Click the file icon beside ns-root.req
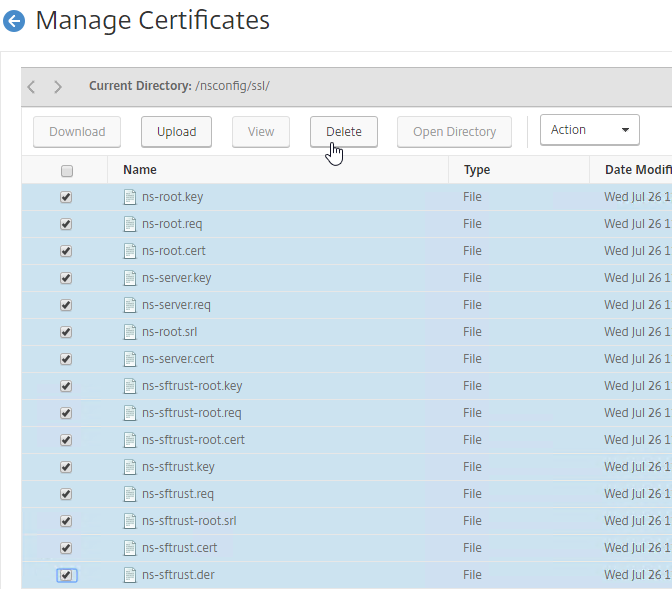This screenshot has height=589, width=672. [130, 224]
